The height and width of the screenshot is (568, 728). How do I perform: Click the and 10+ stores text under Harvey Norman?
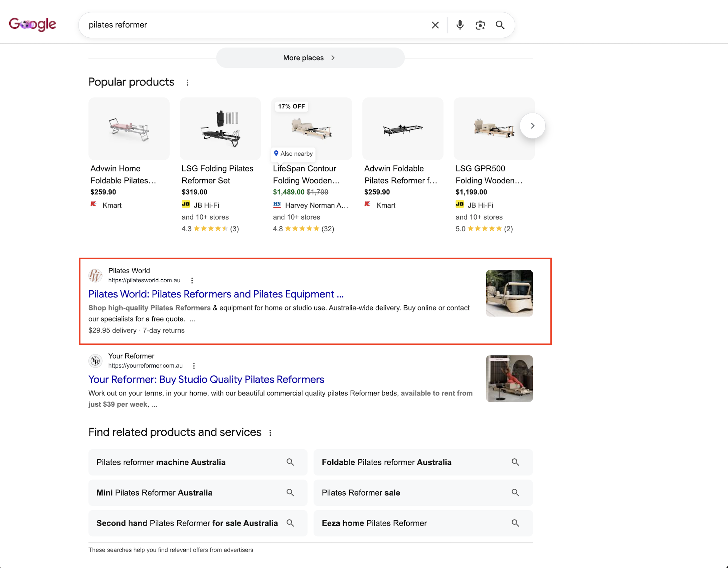[297, 217]
